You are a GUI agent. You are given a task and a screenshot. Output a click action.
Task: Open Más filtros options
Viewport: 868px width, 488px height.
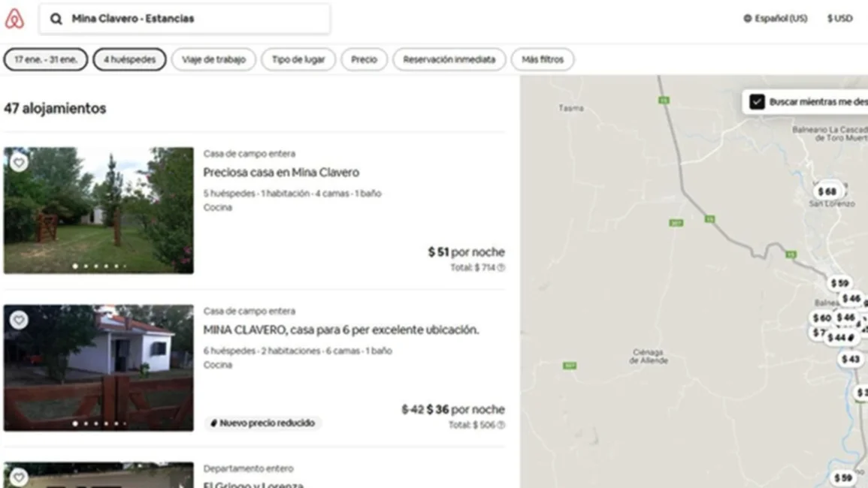pyautogui.click(x=543, y=59)
